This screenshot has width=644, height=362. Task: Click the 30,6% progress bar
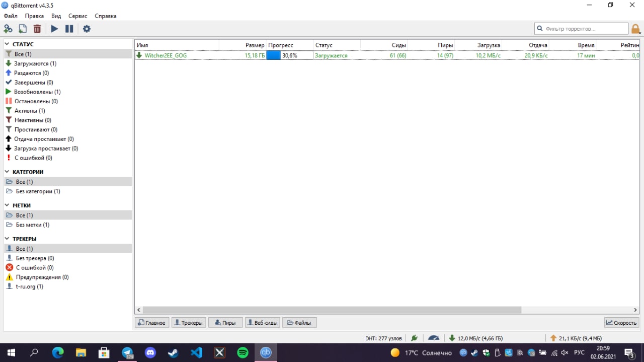289,55
